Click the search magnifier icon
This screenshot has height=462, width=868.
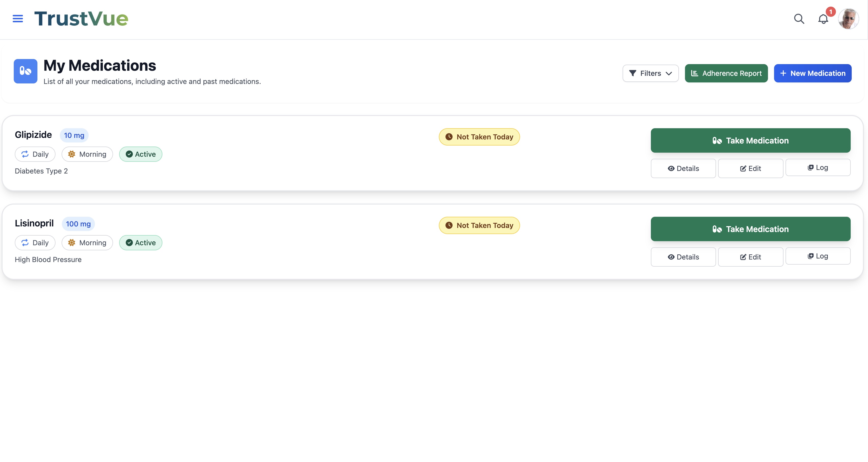tap(799, 19)
